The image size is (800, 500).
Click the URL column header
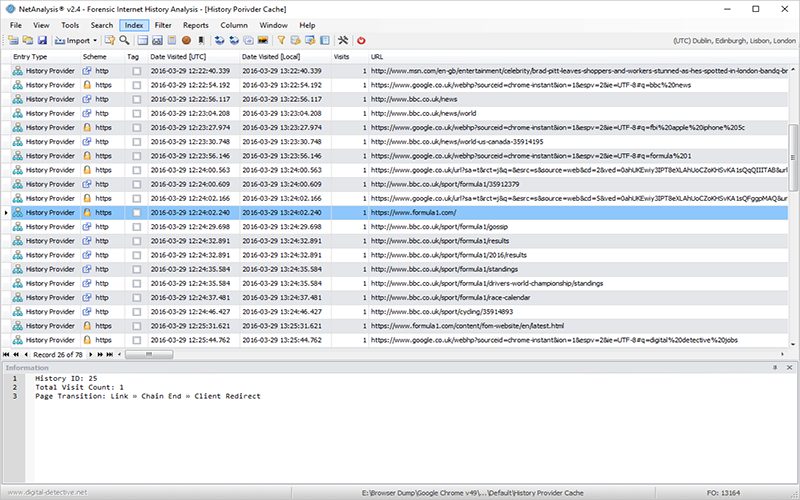[578, 57]
